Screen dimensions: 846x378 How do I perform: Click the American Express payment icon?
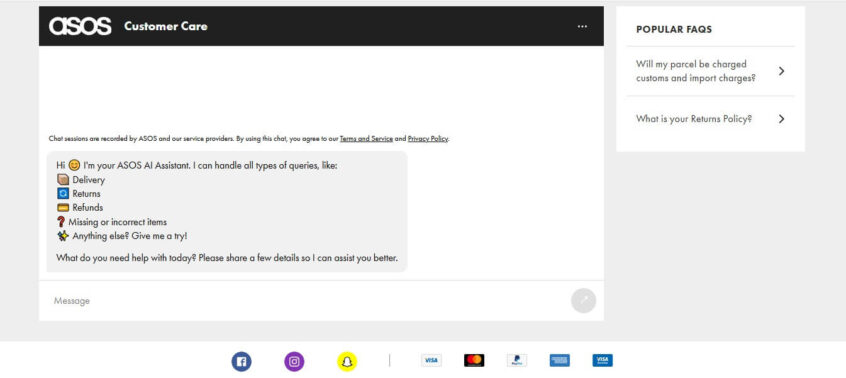point(560,360)
